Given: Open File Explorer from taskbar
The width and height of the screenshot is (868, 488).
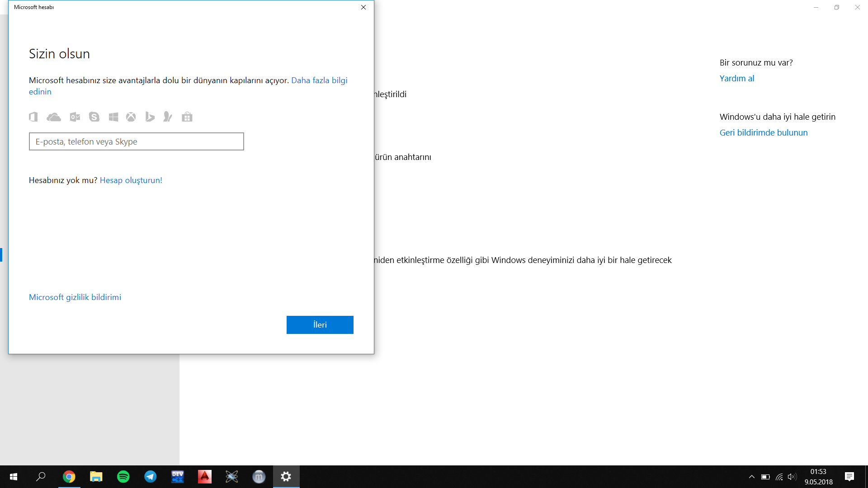Looking at the screenshot, I should (96, 477).
